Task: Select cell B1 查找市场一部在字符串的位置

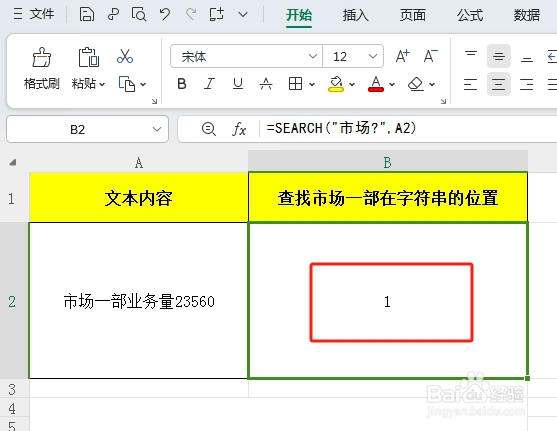Action: [388, 198]
